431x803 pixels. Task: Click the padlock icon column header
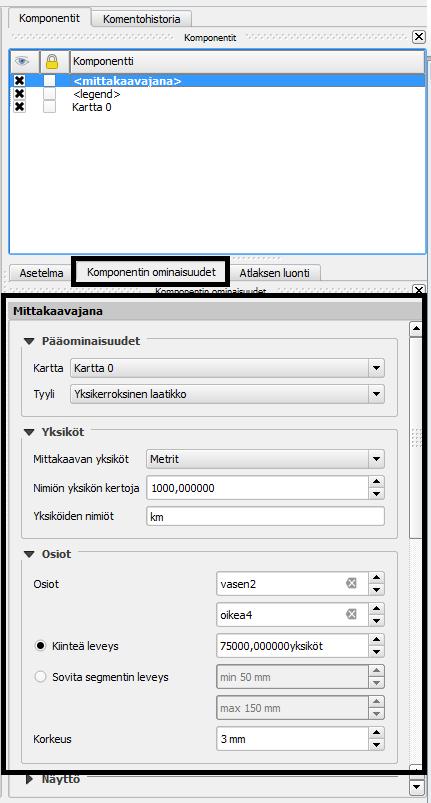[52, 61]
